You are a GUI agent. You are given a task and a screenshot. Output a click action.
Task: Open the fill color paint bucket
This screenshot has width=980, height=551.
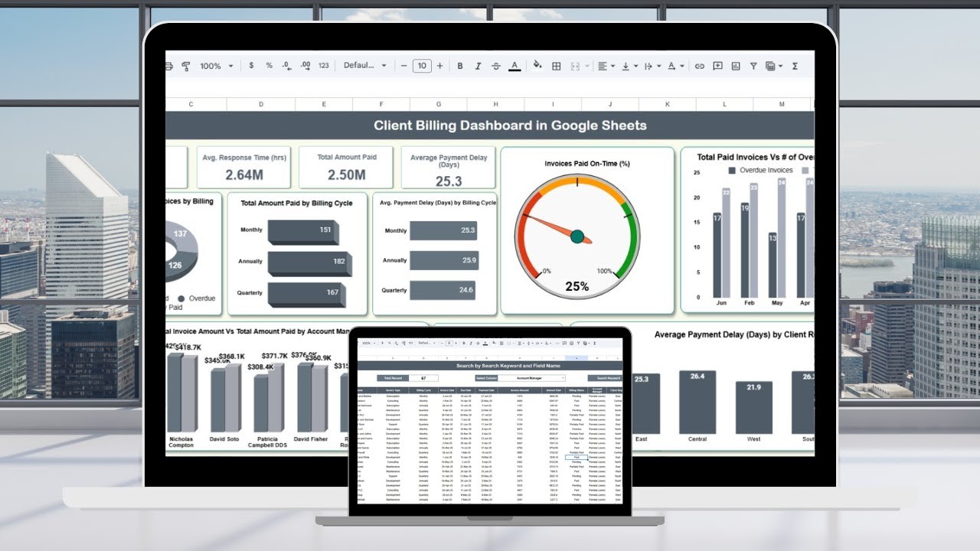pos(537,66)
